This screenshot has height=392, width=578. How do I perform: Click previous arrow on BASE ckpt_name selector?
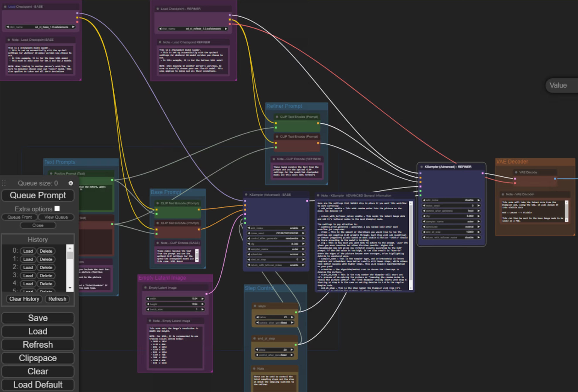[x=7, y=27]
